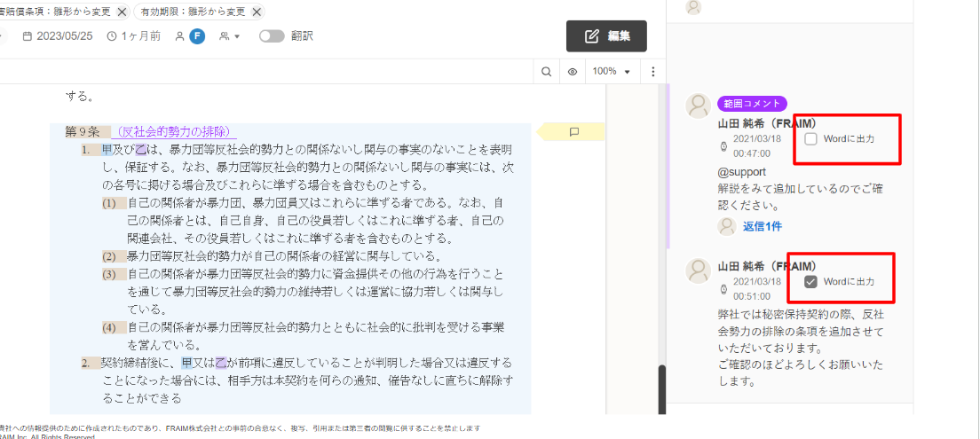Click the yellow comment marker beside Article 9

point(573,132)
